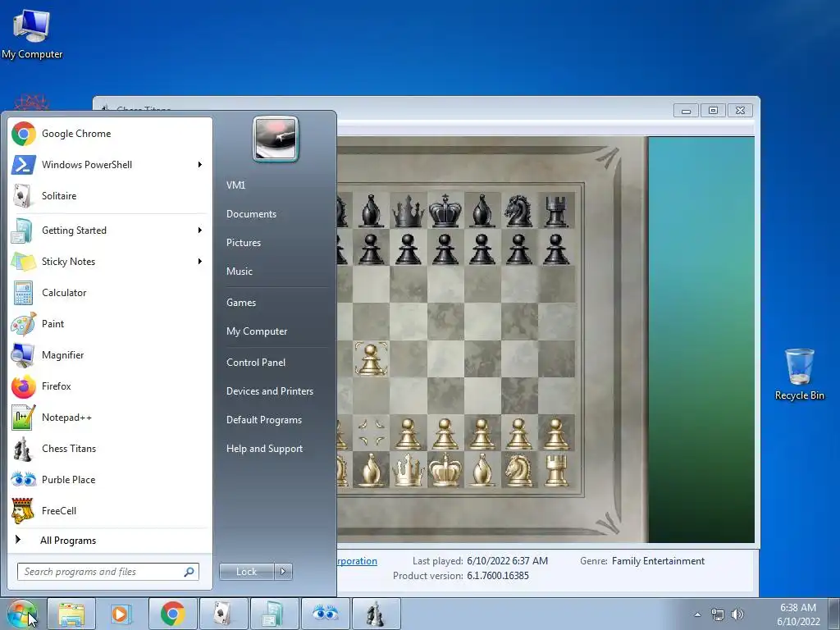Click the Lock button
Screen dimensions: 840x630
[247, 572]
